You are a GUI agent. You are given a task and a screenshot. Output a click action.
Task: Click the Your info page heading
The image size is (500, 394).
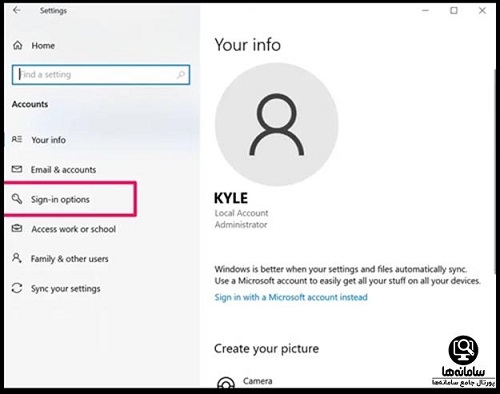tap(248, 45)
